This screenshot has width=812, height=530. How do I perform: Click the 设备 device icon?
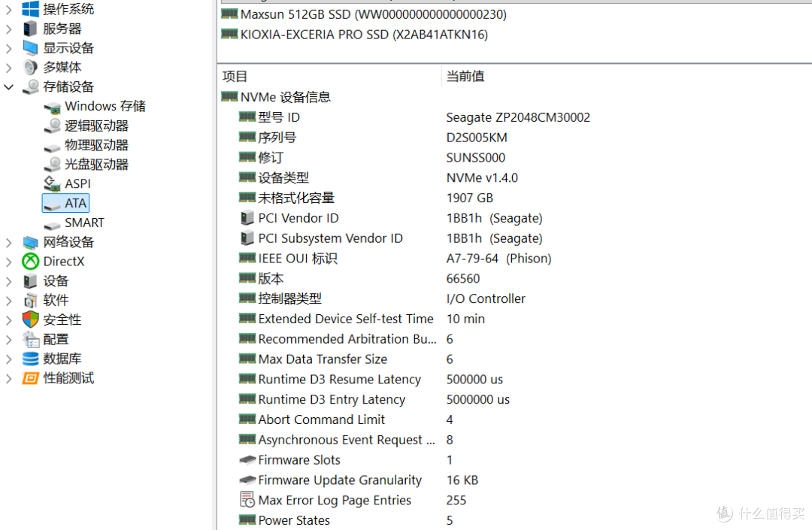[x=31, y=281]
